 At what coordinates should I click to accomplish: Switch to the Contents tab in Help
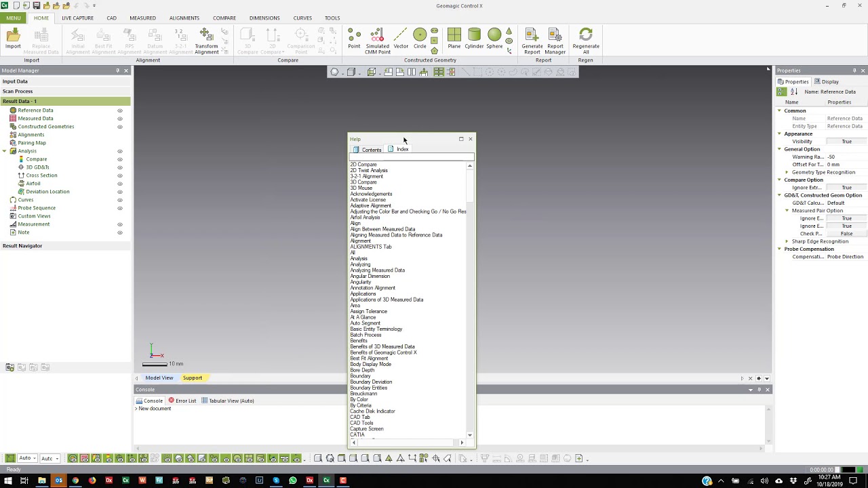[x=368, y=150]
